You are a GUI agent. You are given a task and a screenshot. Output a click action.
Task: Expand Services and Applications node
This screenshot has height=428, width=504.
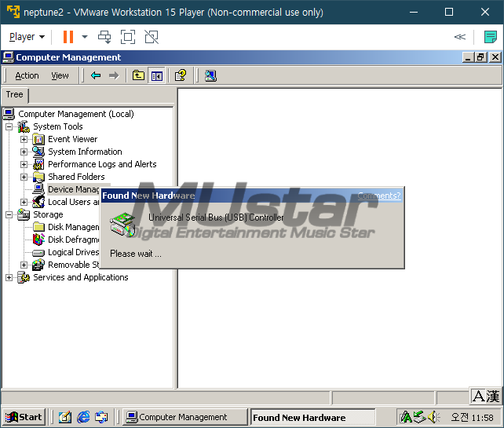click(x=9, y=277)
